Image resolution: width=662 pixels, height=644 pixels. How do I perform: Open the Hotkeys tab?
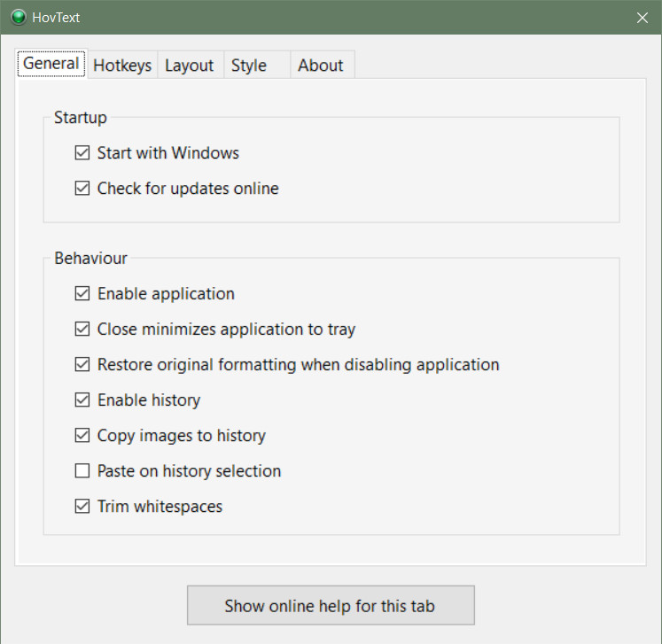122,66
